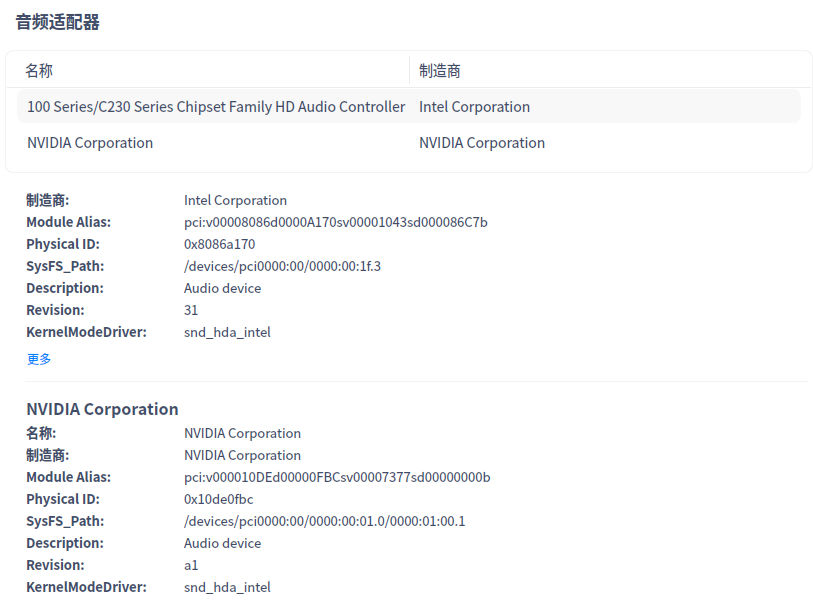Click the SysFS path ending in 1f.3
813x605 pixels.
point(282,266)
